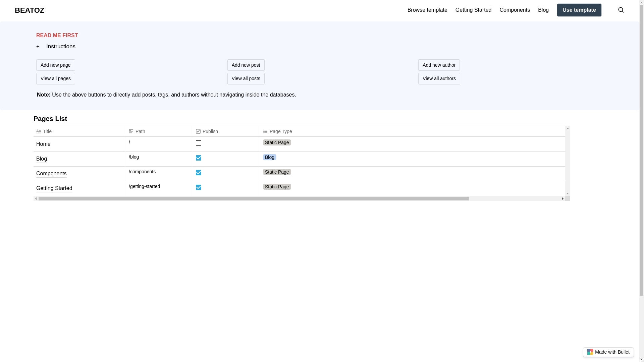Click Static Page tag in Home row
Image resolution: width=644 pixels, height=362 pixels.
coord(277,142)
